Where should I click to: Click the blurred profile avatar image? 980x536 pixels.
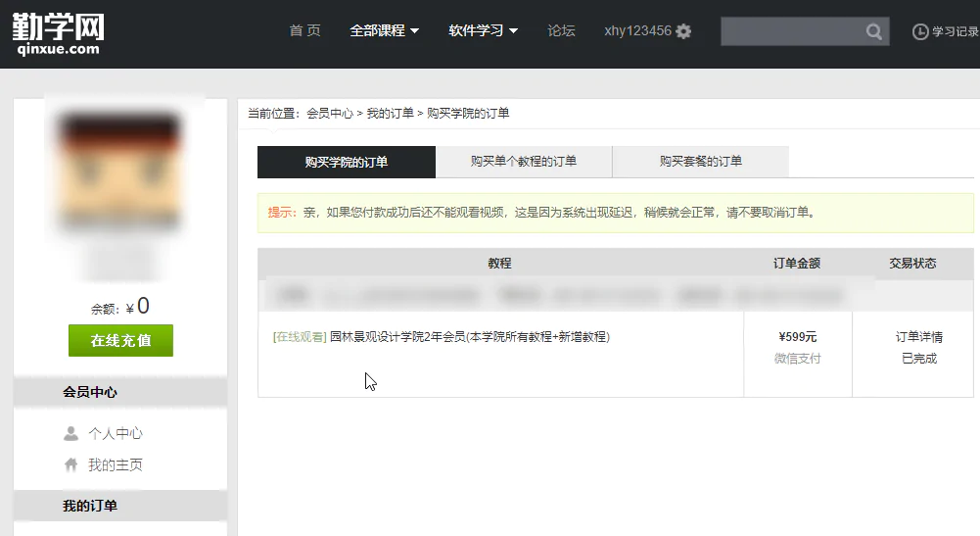(119, 171)
